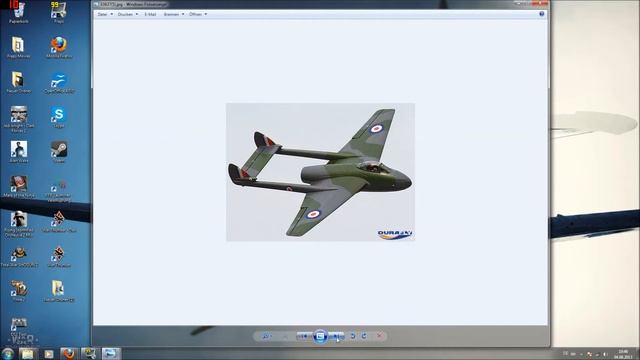Select the Total War Shogun 2 shortcut

[18, 257]
